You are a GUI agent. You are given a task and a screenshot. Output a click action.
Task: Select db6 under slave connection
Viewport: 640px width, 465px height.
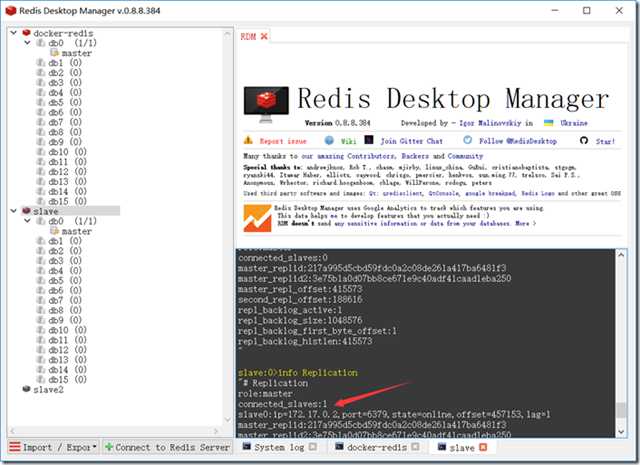(x=64, y=290)
